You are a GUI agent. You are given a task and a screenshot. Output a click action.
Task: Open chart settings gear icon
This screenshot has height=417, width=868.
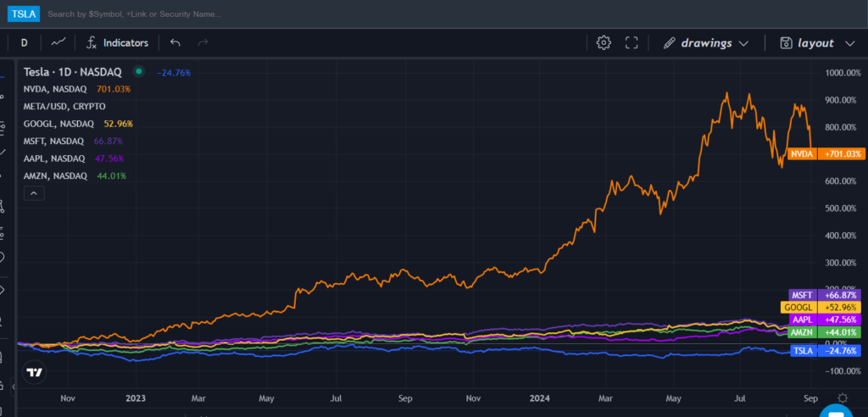coord(604,42)
